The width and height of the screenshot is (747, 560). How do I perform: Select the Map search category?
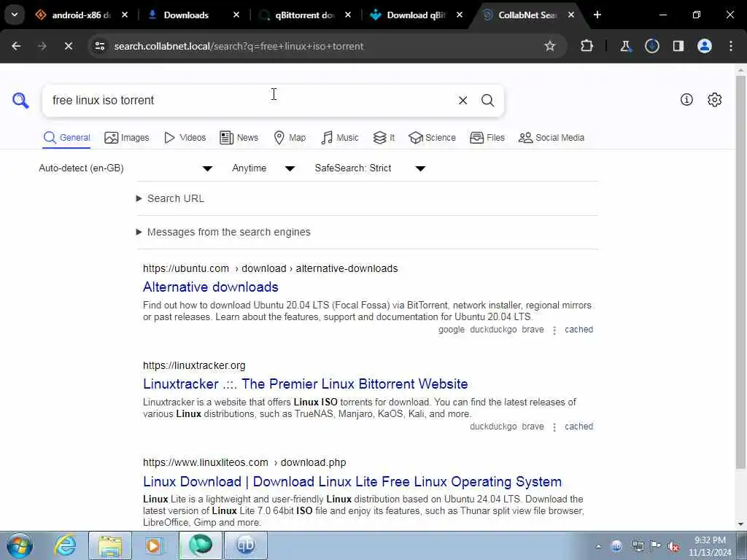tap(290, 138)
